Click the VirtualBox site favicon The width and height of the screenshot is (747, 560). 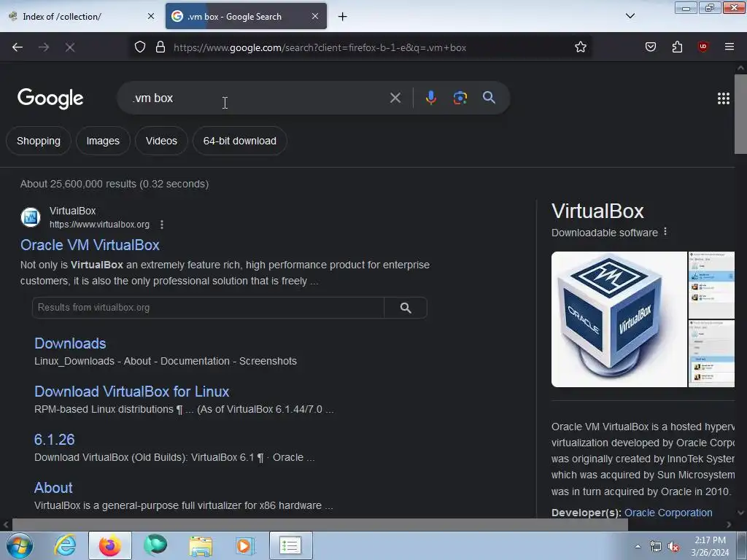point(31,217)
